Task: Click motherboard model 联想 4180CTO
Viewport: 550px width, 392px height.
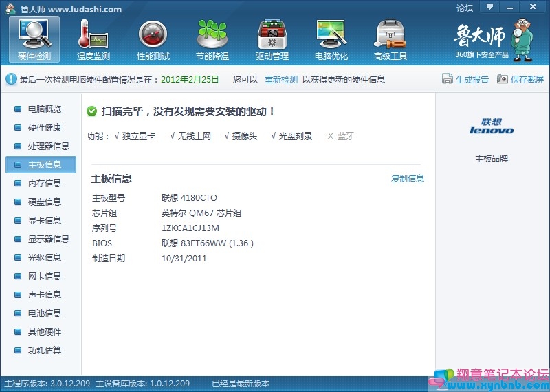Action: [190, 198]
